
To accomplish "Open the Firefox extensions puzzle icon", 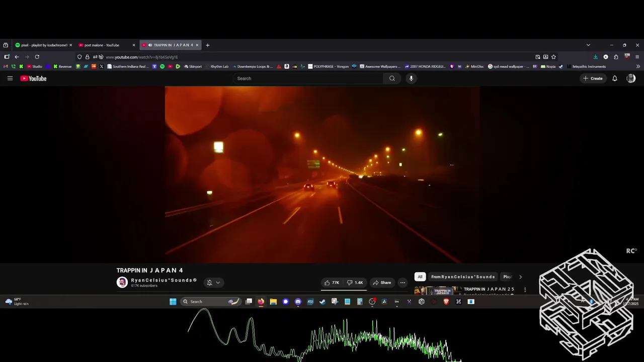I will (x=616, y=57).
